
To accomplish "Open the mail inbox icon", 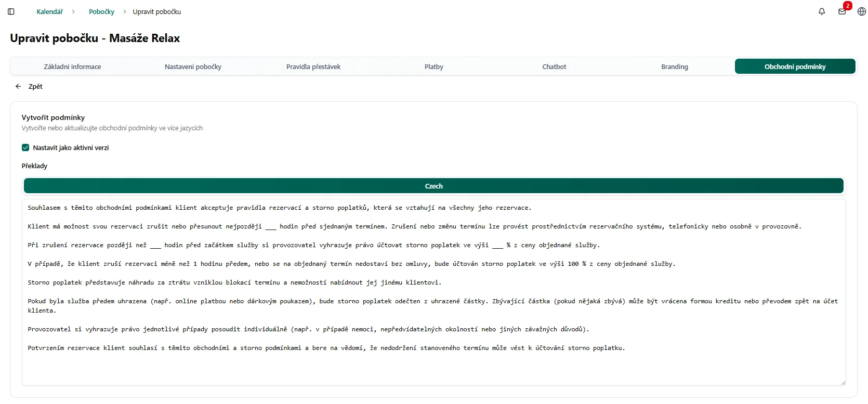I will (842, 12).
